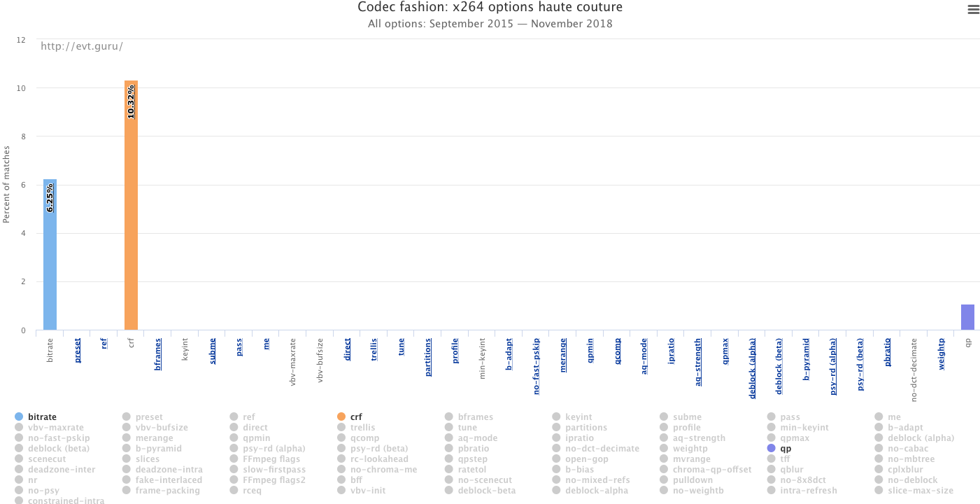Toggle the crf legend item
Viewport: 980px width, 504px height.
click(x=356, y=417)
